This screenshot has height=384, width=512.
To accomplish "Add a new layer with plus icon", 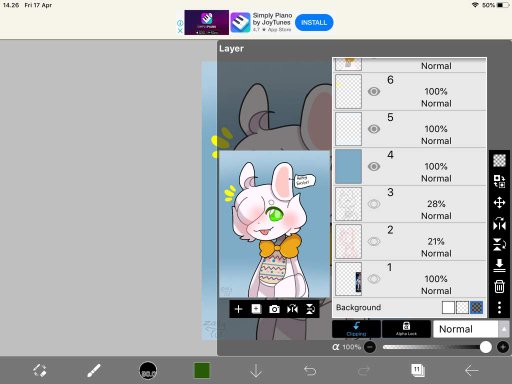I will click(x=238, y=309).
